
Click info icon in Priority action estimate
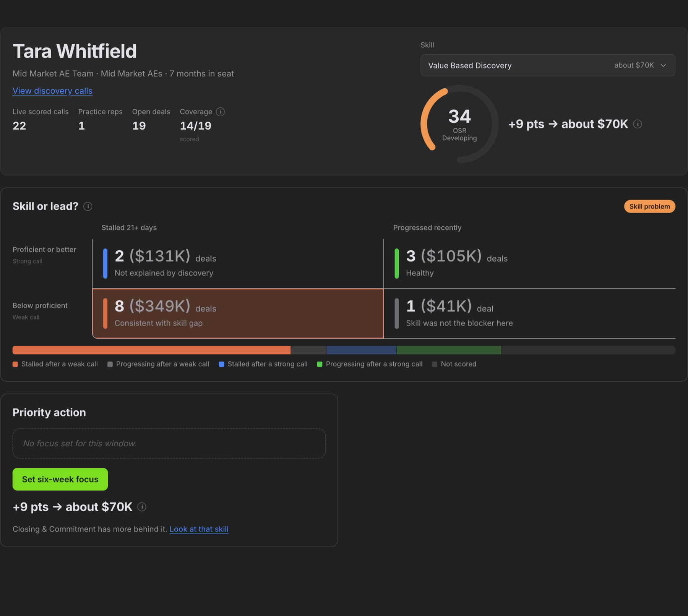142,507
